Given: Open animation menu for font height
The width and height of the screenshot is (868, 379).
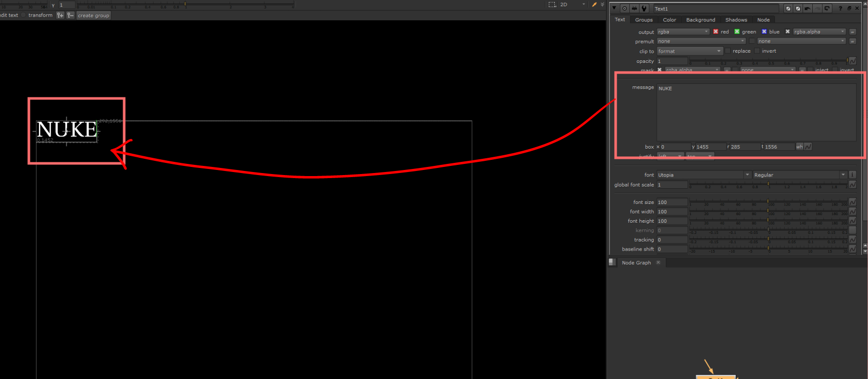Looking at the screenshot, I should click(x=852, y=221).
